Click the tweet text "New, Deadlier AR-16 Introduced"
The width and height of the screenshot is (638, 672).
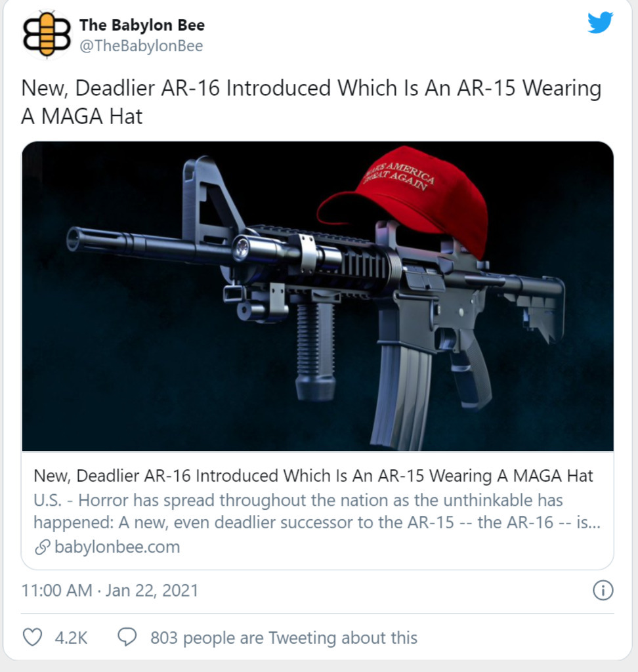click(x=176, y=88)
